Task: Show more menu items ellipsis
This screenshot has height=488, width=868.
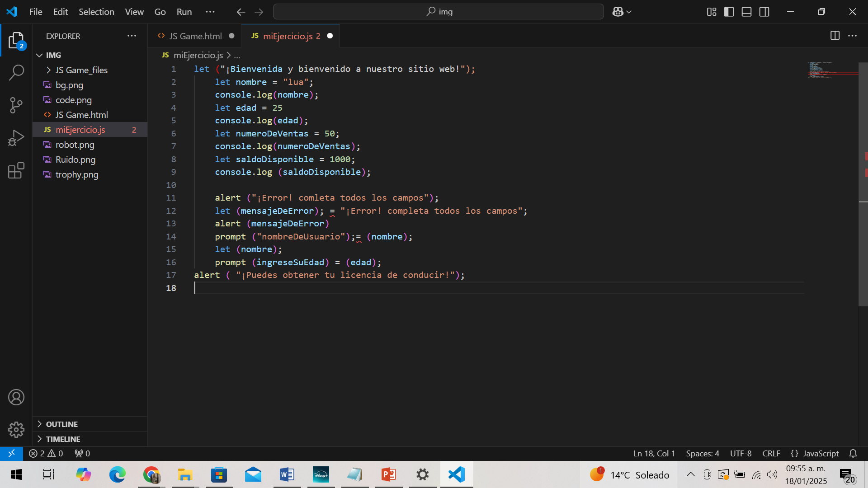Action: [210, 12]
